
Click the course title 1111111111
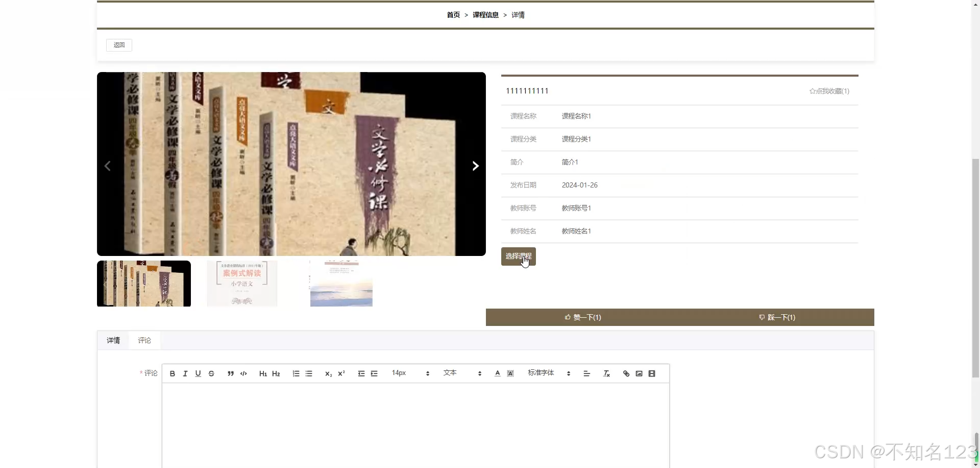tap(527, 91)
